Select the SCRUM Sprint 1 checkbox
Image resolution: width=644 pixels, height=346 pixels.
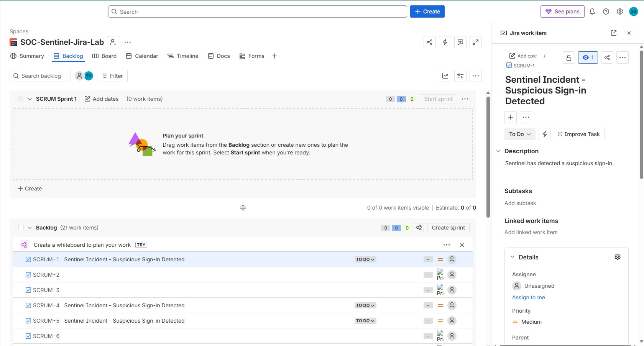21,99
